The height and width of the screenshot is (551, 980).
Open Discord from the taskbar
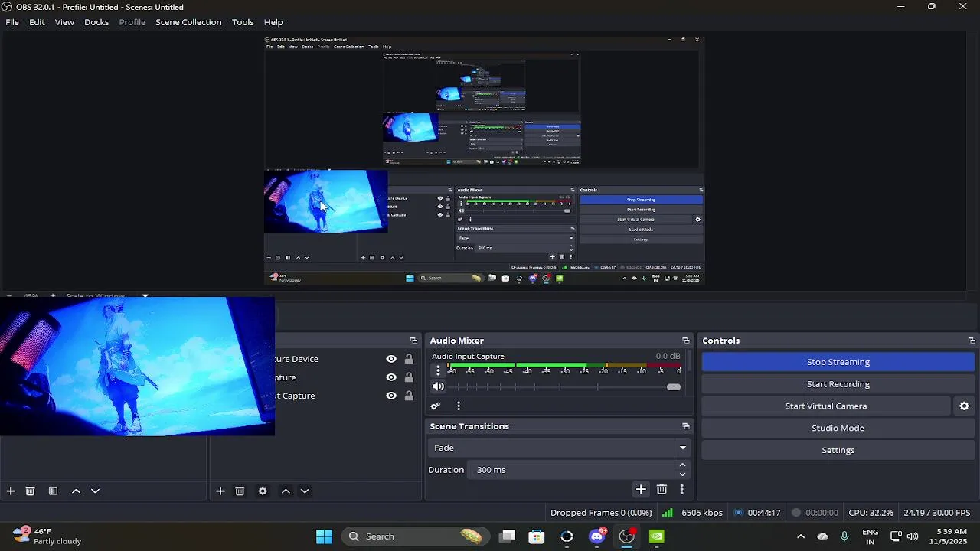[x=597, y=536]
